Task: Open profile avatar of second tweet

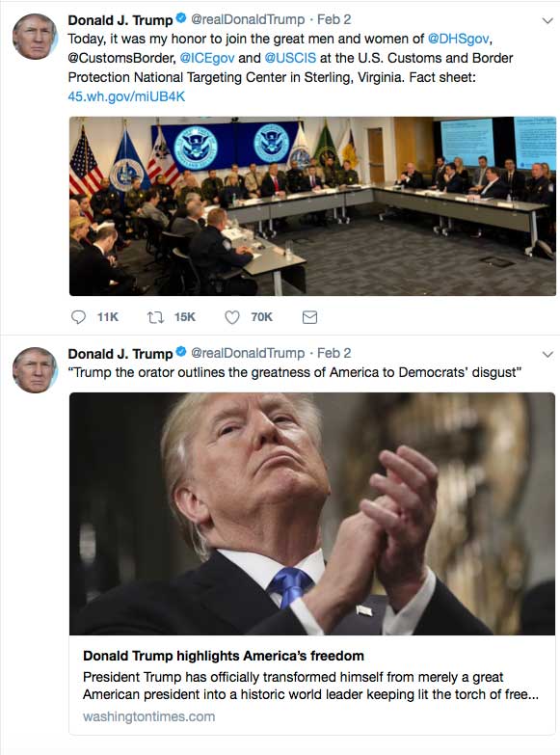Action: (35, 370)
